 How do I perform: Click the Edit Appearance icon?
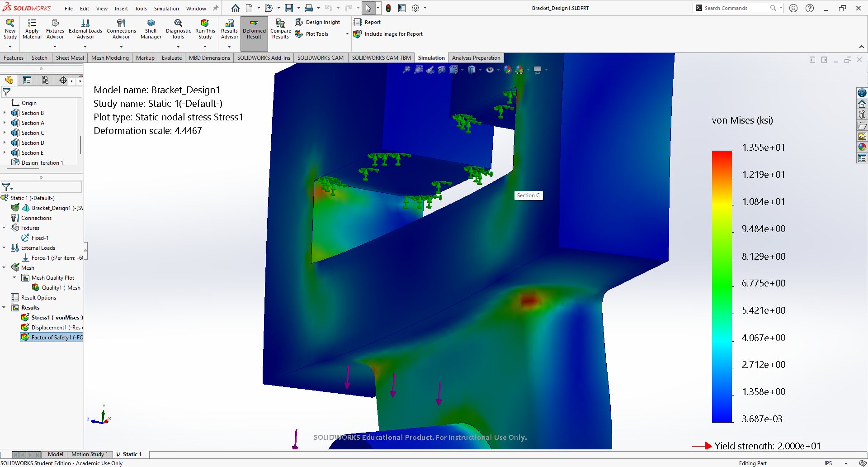pyautogui.click(x=508, y=70)
